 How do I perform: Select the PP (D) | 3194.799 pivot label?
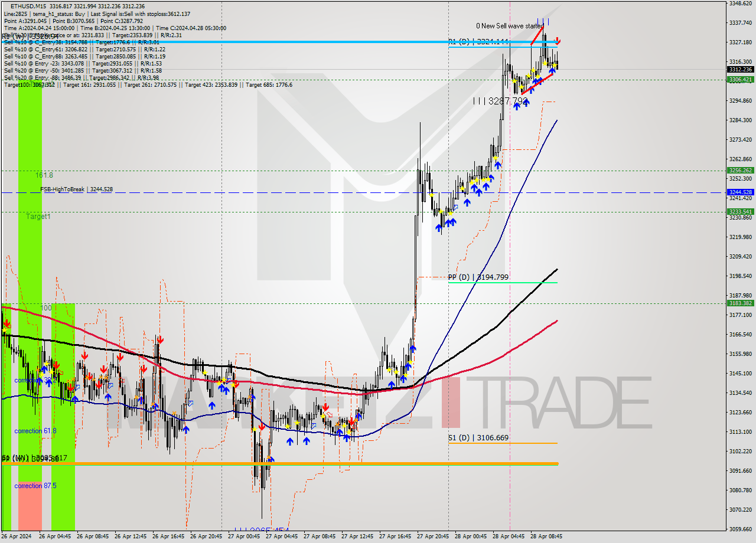pos(478,277)
